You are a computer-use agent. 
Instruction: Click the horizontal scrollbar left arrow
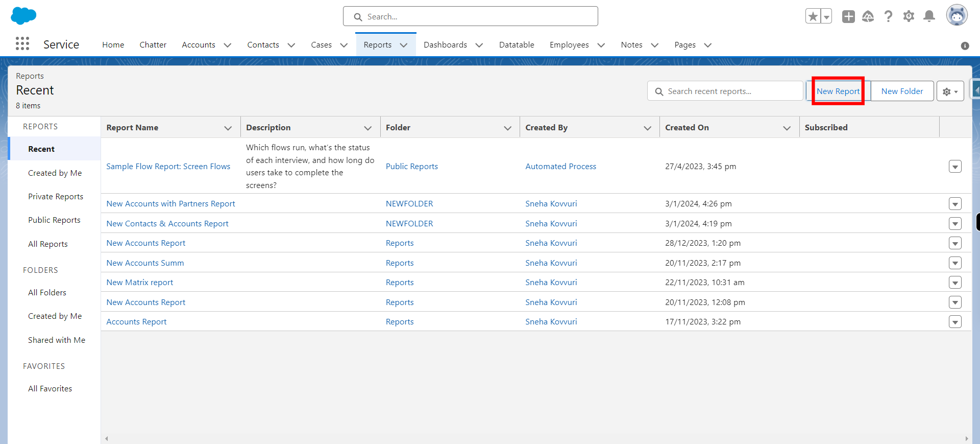(106, 438)
